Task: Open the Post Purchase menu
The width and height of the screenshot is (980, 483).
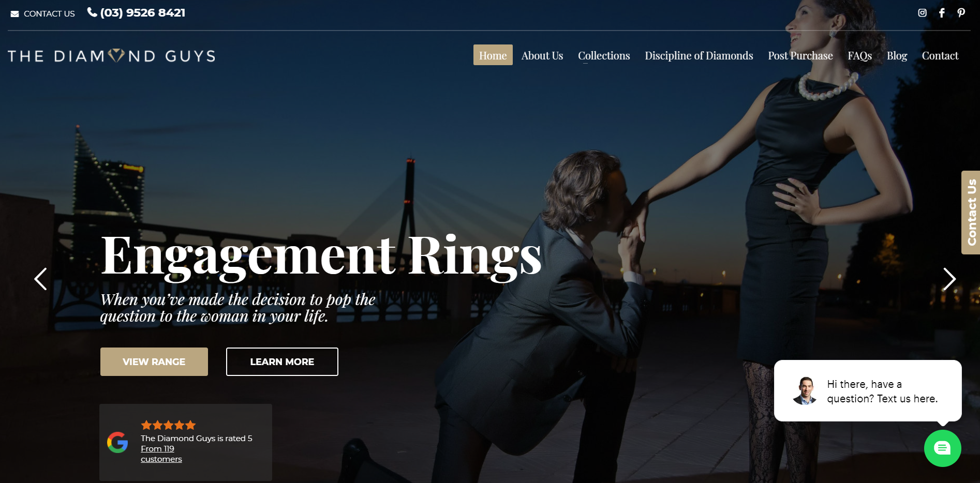Action: tap(800, 55)
